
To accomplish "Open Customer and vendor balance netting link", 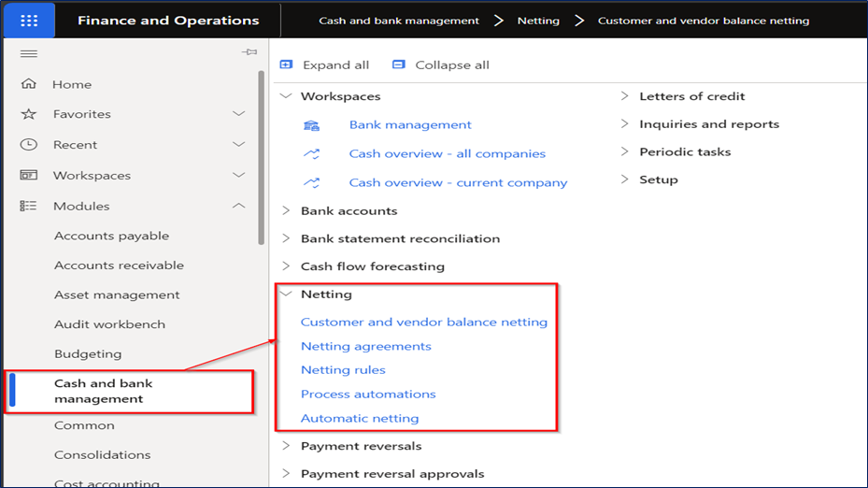I will (424, 322).
